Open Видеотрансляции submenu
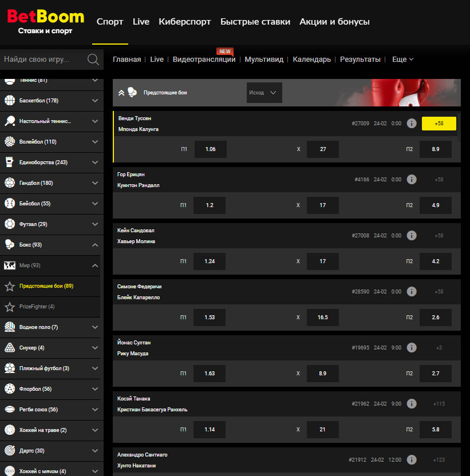Viewport: 470px width, 476px height. pyautogui.click(x=204, y=59)
